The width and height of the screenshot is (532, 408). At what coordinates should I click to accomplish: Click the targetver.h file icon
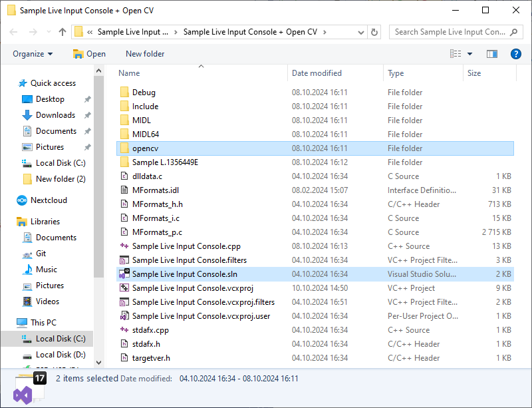click(124, 357)
